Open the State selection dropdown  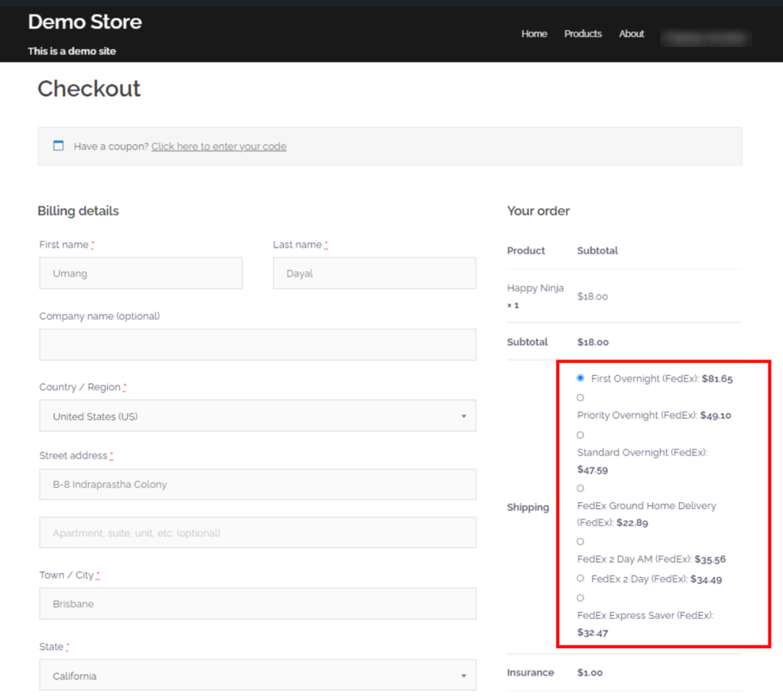(x=257, y=675)
